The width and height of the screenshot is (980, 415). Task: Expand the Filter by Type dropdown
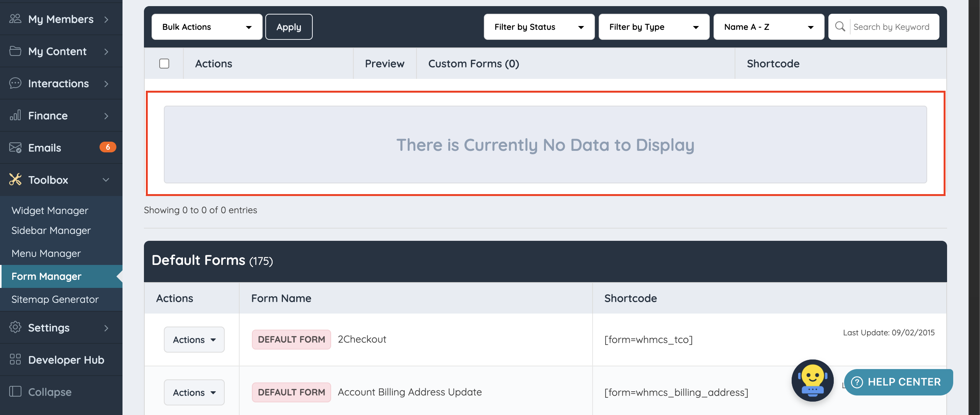654,27
